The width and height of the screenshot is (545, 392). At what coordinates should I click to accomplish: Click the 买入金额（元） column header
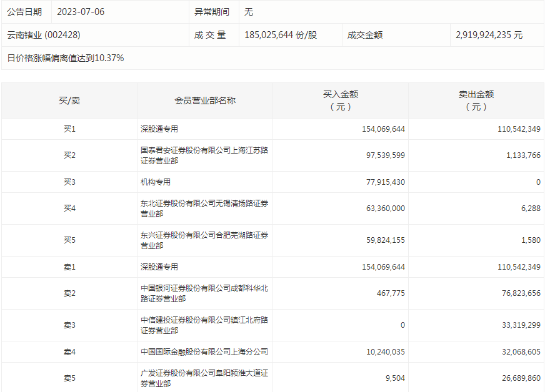(x=341, y=100)
